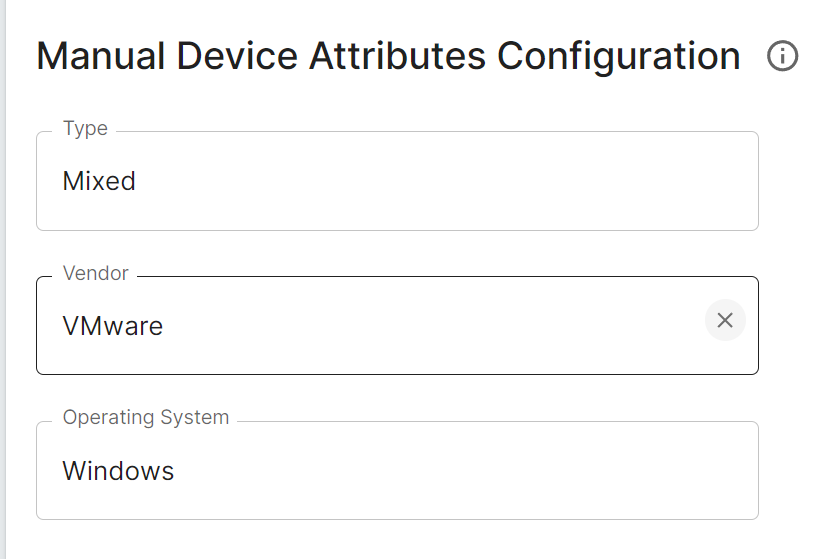Select the Mixed value text

point(99,181)
